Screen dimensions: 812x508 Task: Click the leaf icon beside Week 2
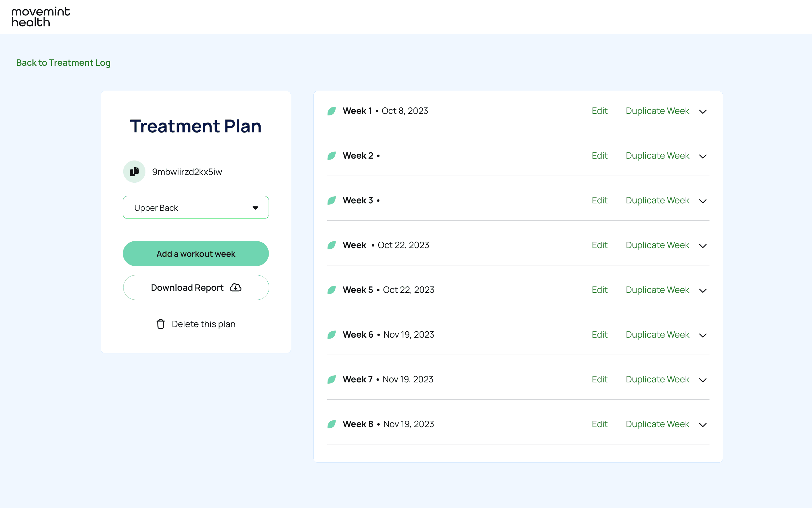331,156
